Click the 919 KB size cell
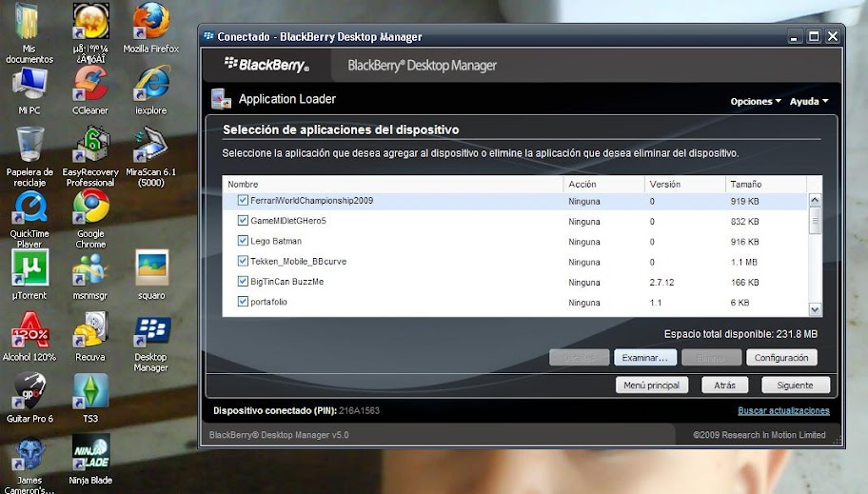This screenshot has height=494, width=868. 744,202
